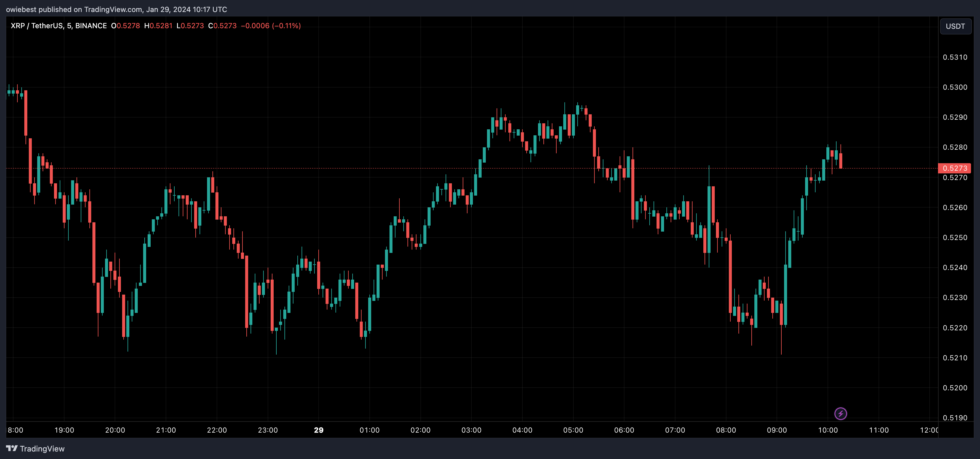This screenshot has width=980, height=459.
Task: Select the 0.5200 price axis label
Action: point(955,388)
